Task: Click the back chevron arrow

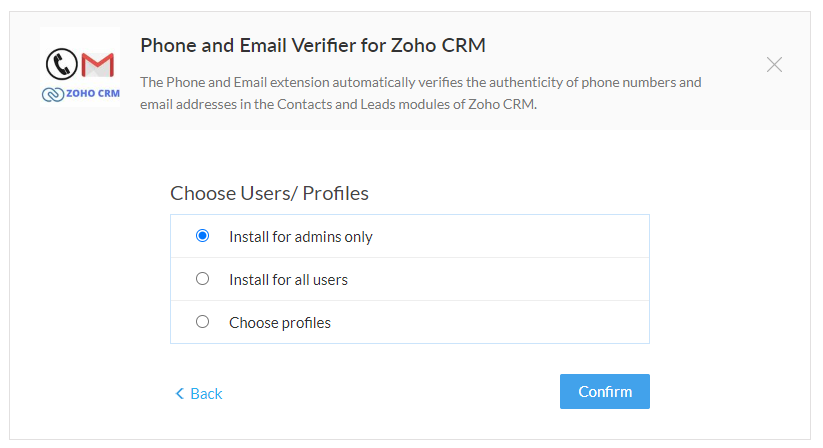Action: point(180,393)
